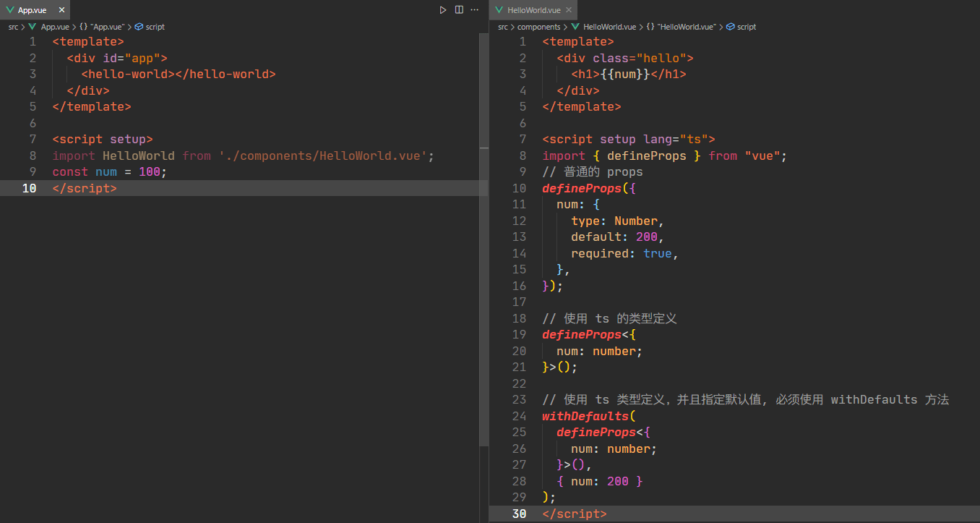Click the left editor vertical scrollbar
The image size is (980, 523).
[483, 239]
